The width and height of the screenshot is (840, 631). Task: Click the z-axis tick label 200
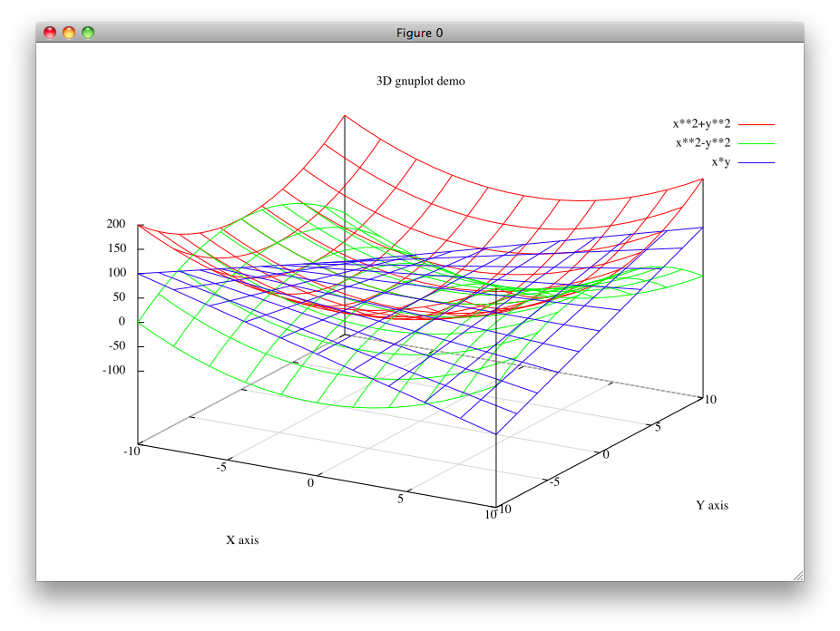click(116, 224)
